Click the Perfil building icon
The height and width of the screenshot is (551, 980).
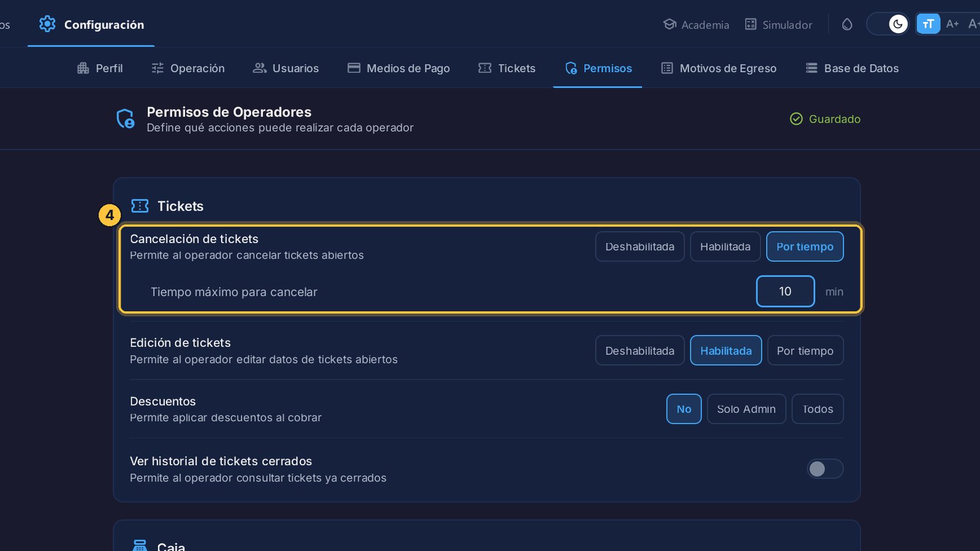pos(83,68)
